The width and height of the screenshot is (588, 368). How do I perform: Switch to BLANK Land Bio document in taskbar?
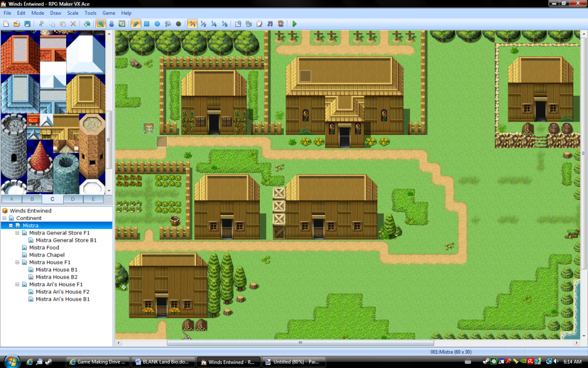click(x=163, y=362)
